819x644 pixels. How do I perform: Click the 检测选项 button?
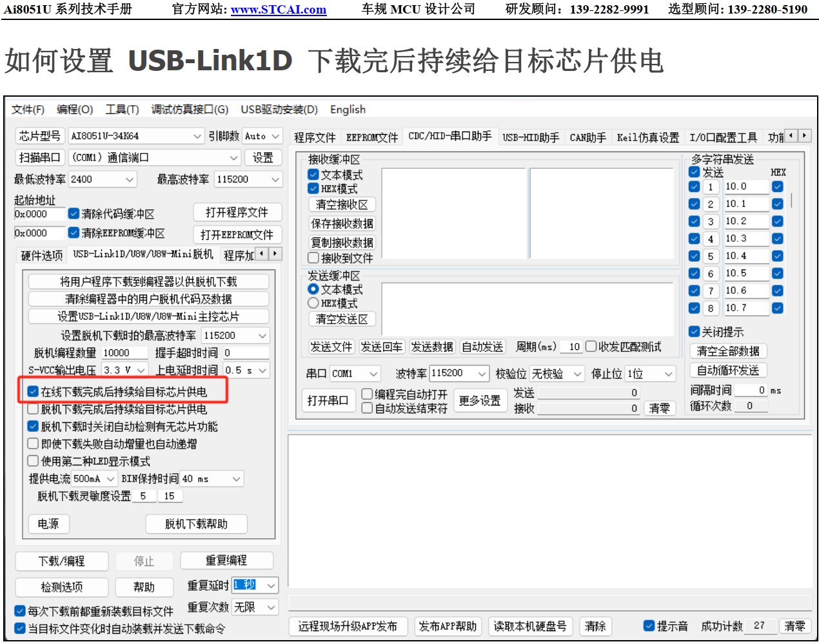pos(61,587)
